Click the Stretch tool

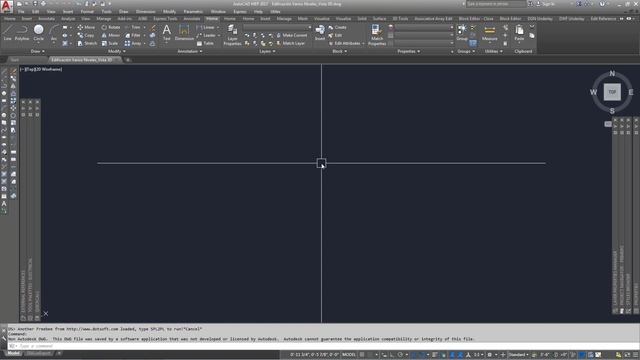pos(87,43)
